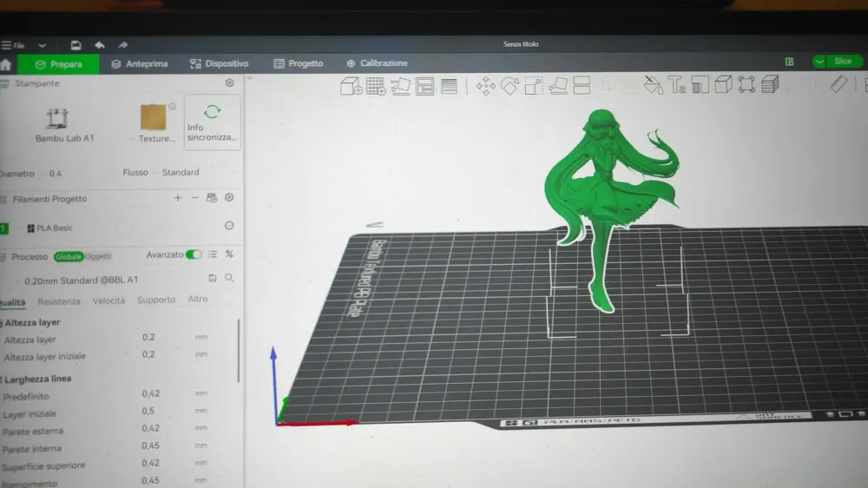
Task: Add a filament with the plus icon
Action: click(x=178, y=198)
